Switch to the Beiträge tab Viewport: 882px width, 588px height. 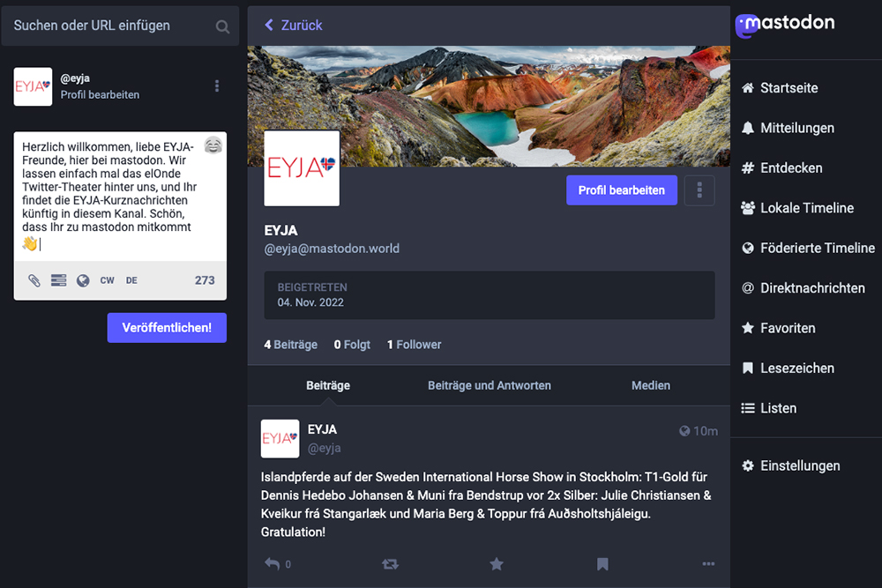tap(328, 385)
